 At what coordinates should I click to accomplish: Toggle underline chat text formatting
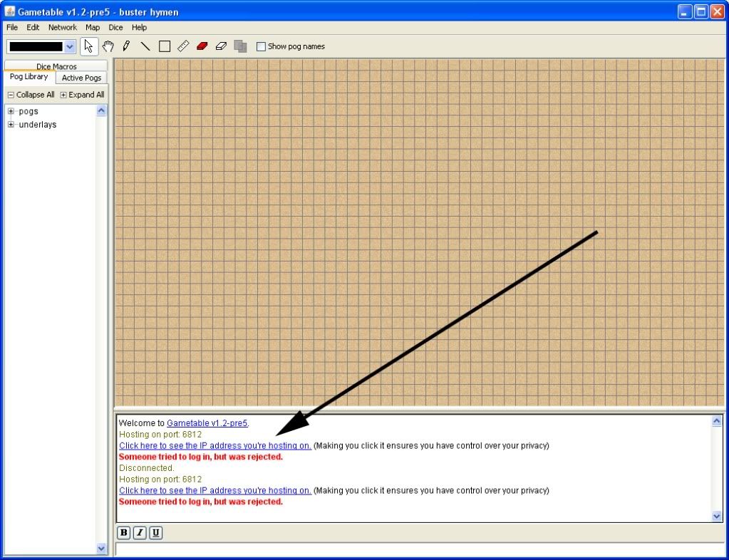pos(156,532)
